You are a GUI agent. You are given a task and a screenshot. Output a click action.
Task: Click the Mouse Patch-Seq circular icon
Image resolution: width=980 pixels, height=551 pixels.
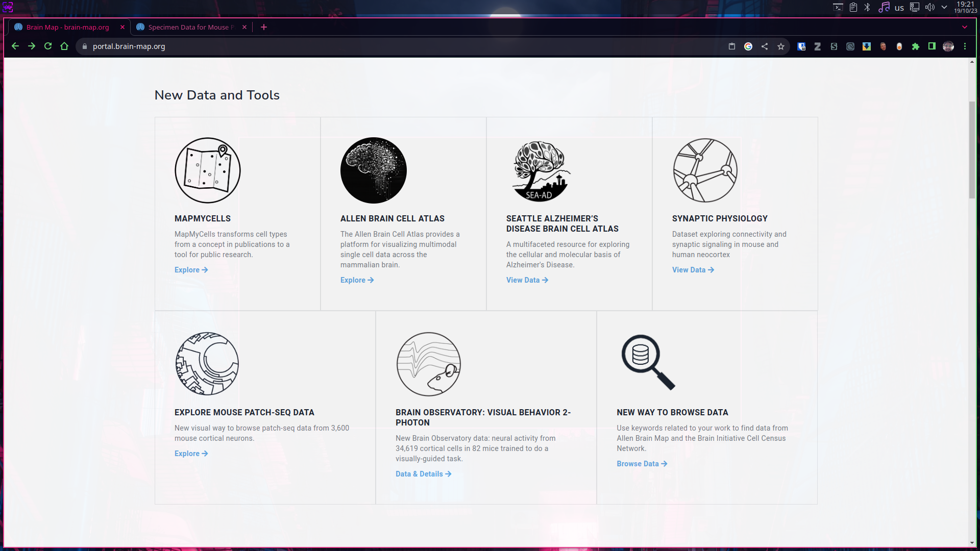(207, 364)
